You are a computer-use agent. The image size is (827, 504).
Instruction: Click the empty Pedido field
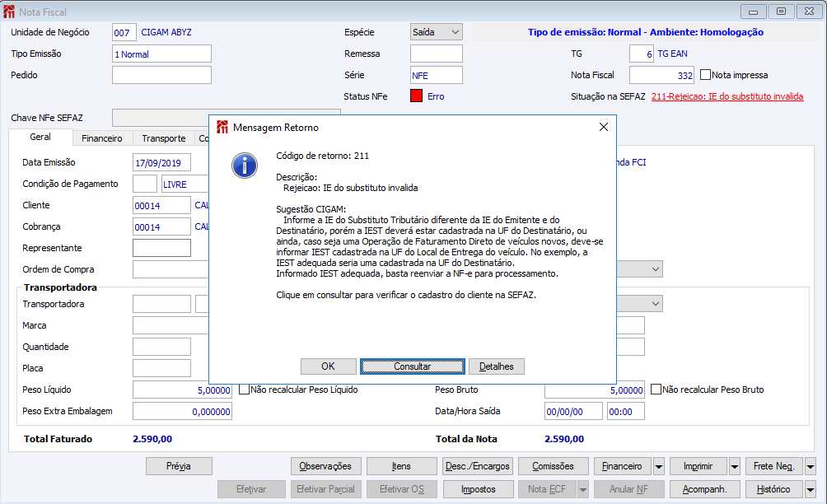[x=161, y=75]
